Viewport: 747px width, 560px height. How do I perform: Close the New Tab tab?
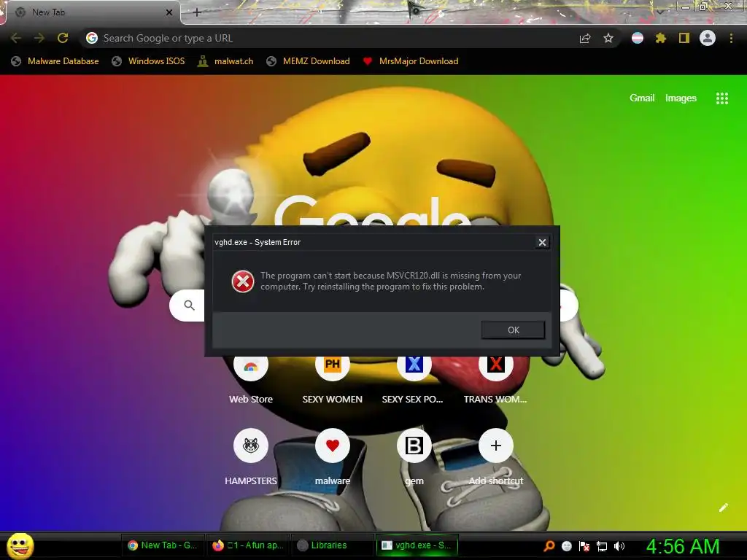pyautogui.click(x=169, y=12)
